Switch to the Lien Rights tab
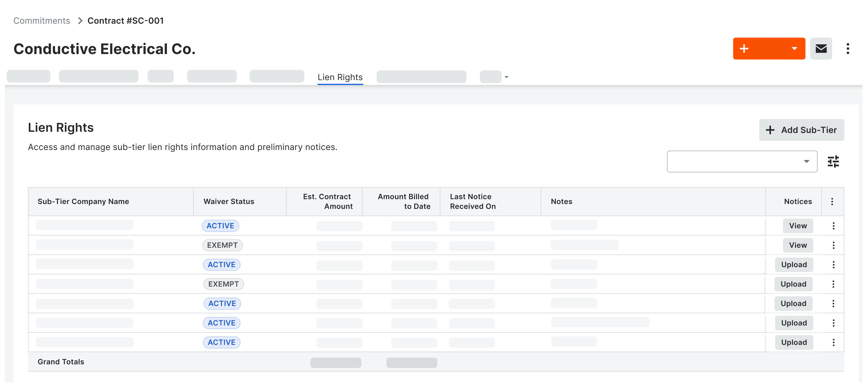The width and height of the screenshot is (868, 388). pos(340,77)
